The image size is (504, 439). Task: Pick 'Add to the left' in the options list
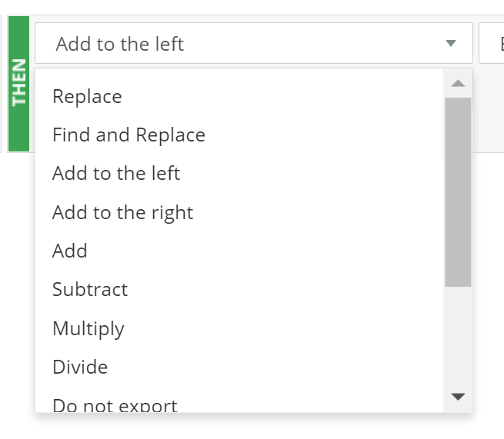(x=239, y=174)
